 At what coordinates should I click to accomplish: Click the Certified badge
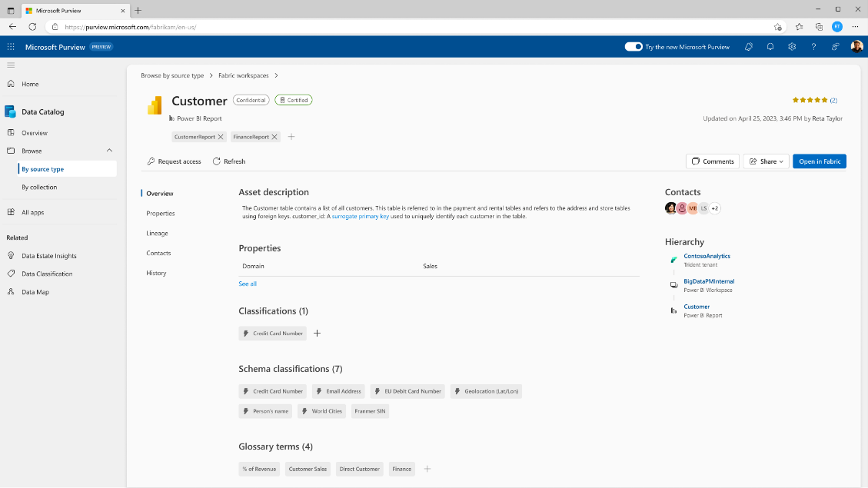294,100
